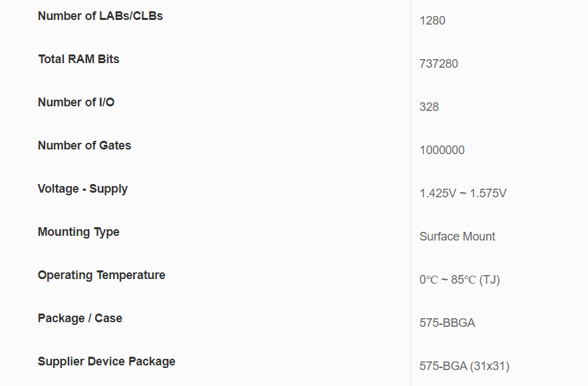Select the 1000000 gates value
The height and width of the screenshot is (386, 588).
click(x=442, y=150)
